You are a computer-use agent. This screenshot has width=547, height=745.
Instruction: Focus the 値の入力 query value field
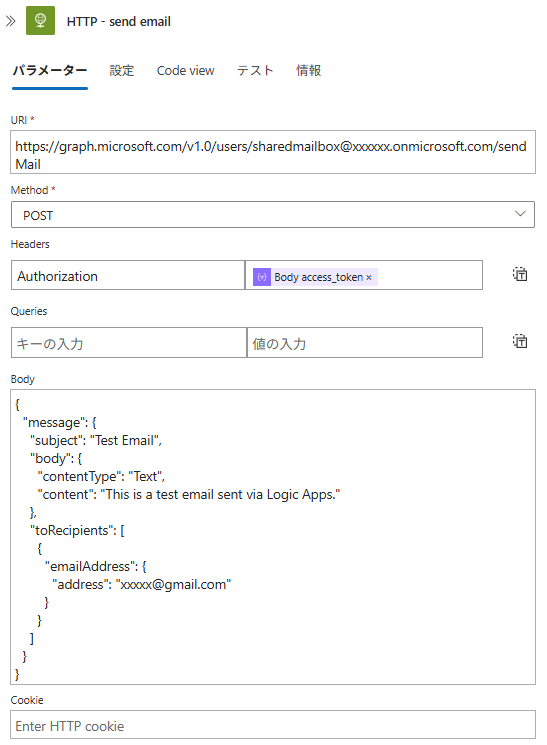(x=365, y=342)
